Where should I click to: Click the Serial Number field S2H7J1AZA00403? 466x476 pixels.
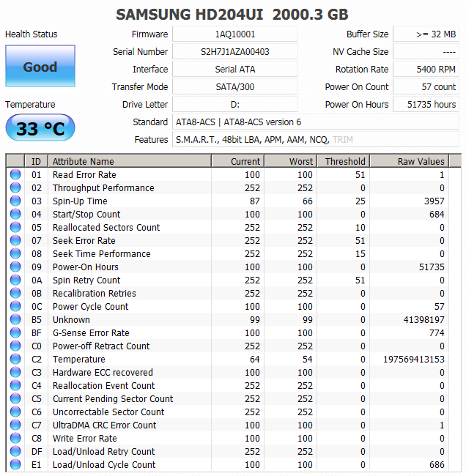click(x=235, y=51)
